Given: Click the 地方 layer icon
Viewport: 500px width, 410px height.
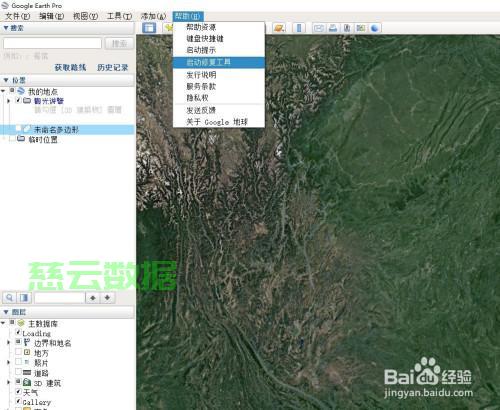Looking at the screenshot, I should pyautogui.click(x=27, y=352).
